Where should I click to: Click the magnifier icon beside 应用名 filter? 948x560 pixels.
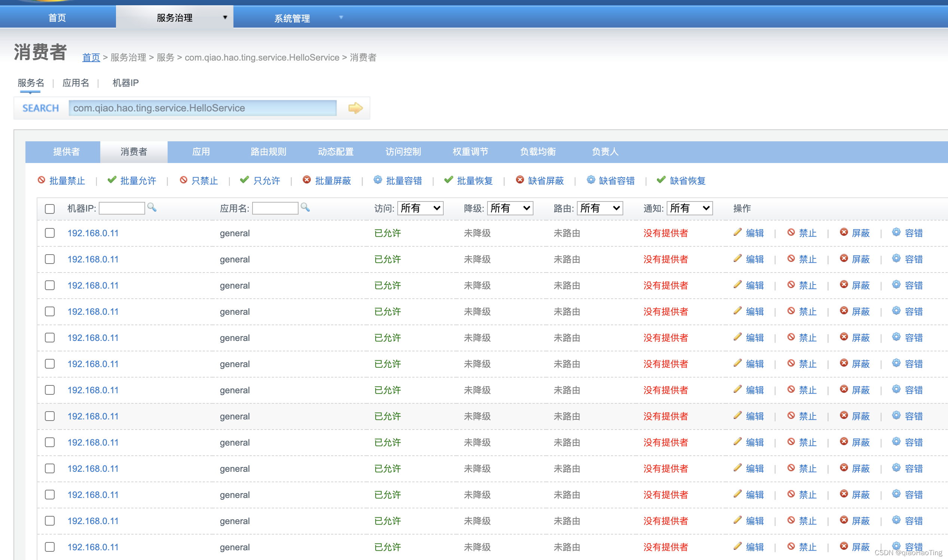coord(305,207)
